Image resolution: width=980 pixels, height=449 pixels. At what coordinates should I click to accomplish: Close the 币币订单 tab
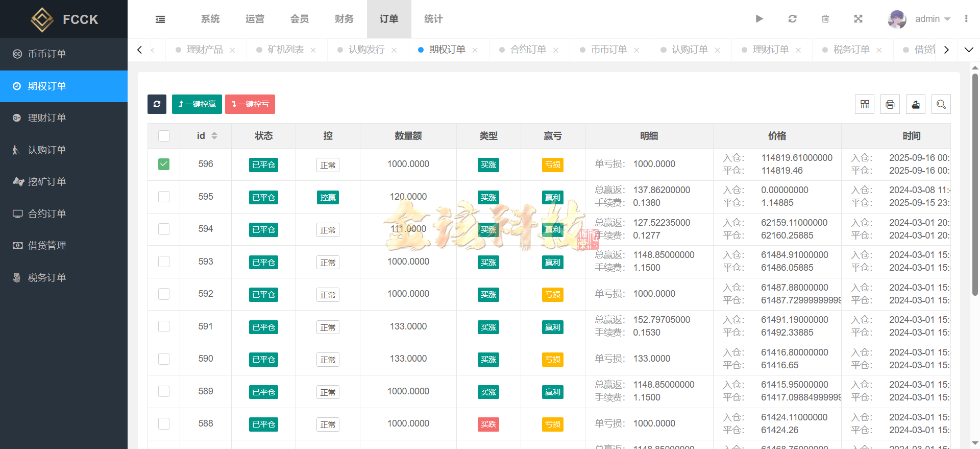tap(636, 50)
